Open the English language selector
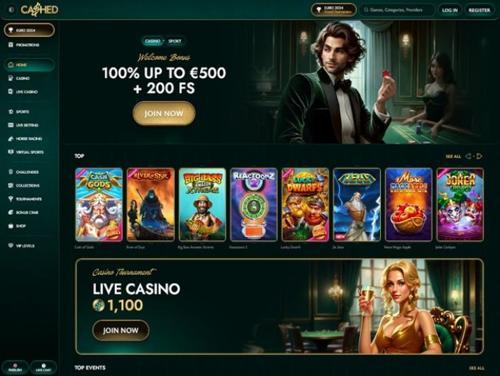Viewport: 500px width, 376px height. pos(15,368)
